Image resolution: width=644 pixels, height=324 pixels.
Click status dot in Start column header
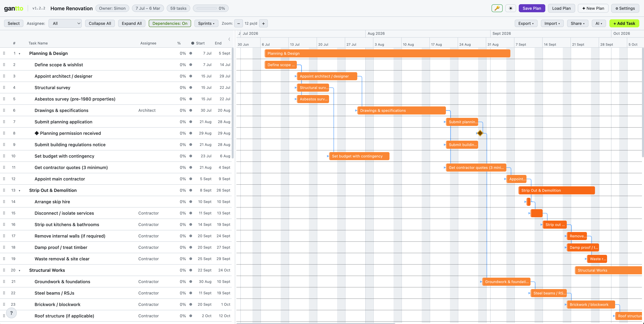click(x=193, y=43)
